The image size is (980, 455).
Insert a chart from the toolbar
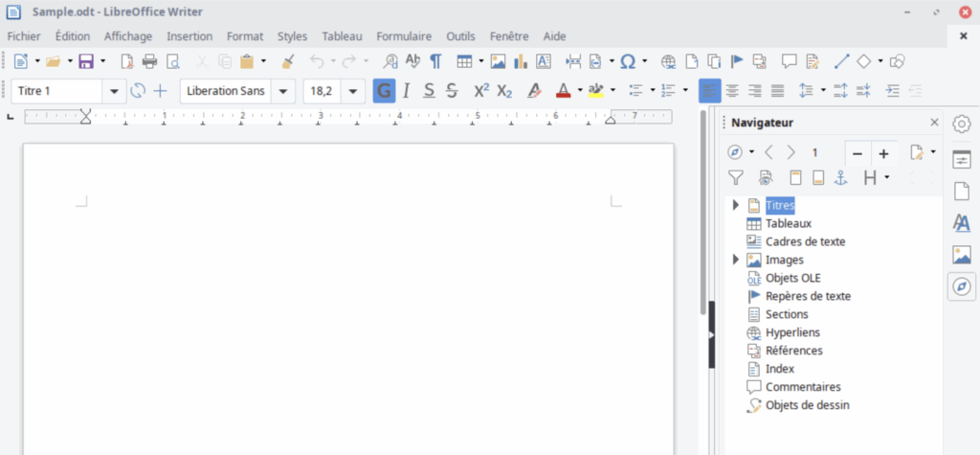tap(521, 61)
